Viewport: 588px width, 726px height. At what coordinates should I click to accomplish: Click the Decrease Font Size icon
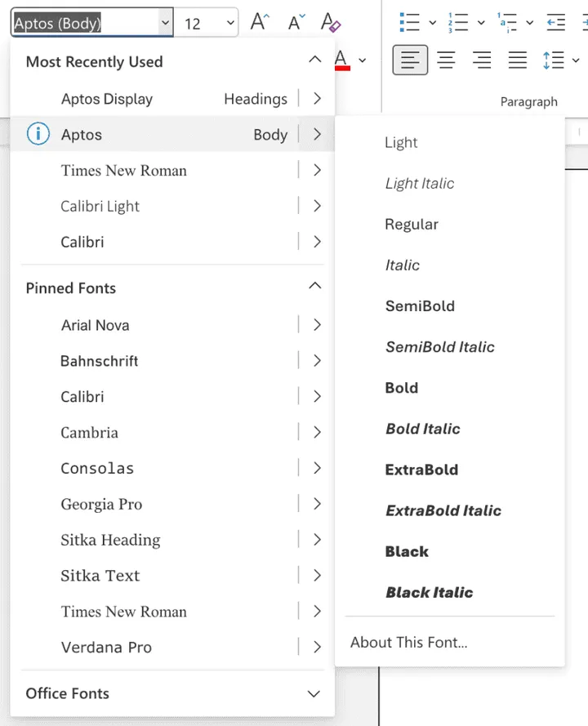(x=295, y=22)
